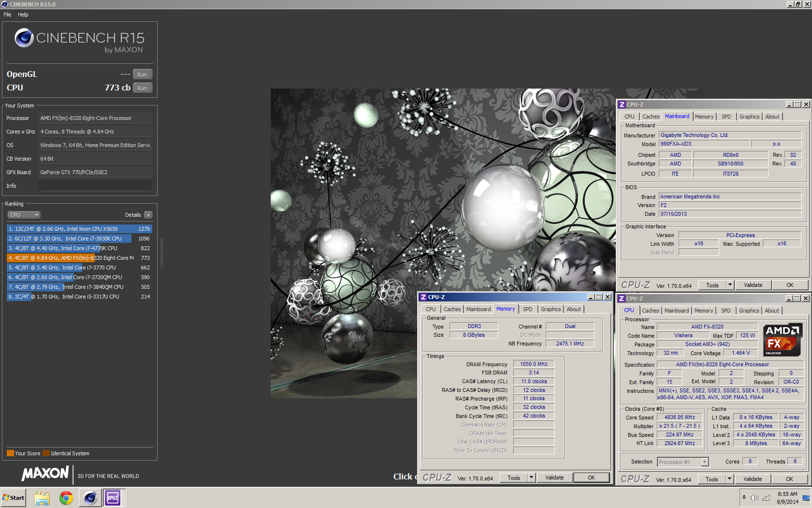Click the Processor name field in Your System
The image size is (812, 508).
tap(95, 118)
